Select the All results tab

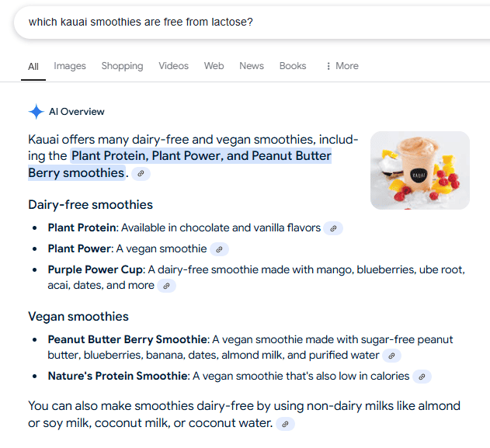coord(33,67)
